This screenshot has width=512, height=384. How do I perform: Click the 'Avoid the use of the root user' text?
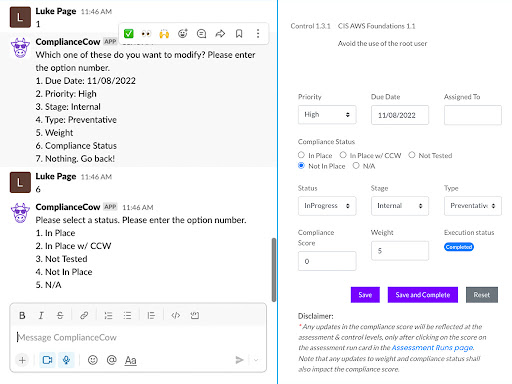[382, 43]
